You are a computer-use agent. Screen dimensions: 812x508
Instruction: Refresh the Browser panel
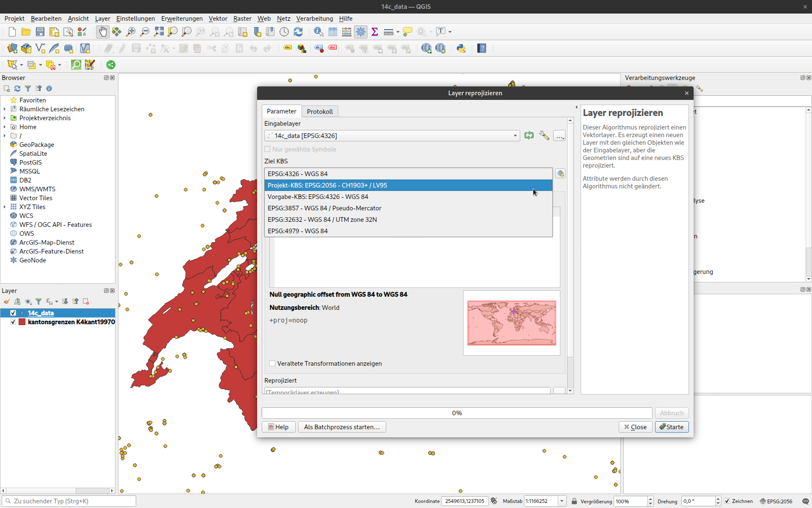[x=17, y=88]
